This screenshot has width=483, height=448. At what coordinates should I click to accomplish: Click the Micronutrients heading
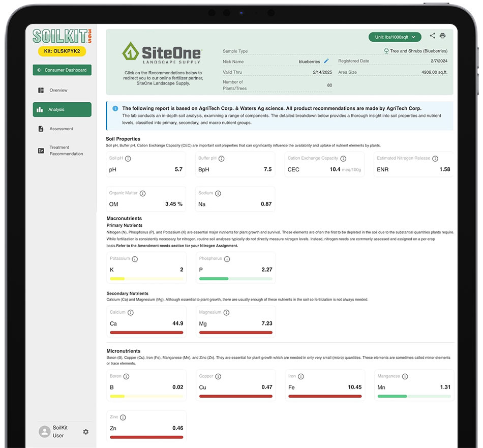pos(124,351)
